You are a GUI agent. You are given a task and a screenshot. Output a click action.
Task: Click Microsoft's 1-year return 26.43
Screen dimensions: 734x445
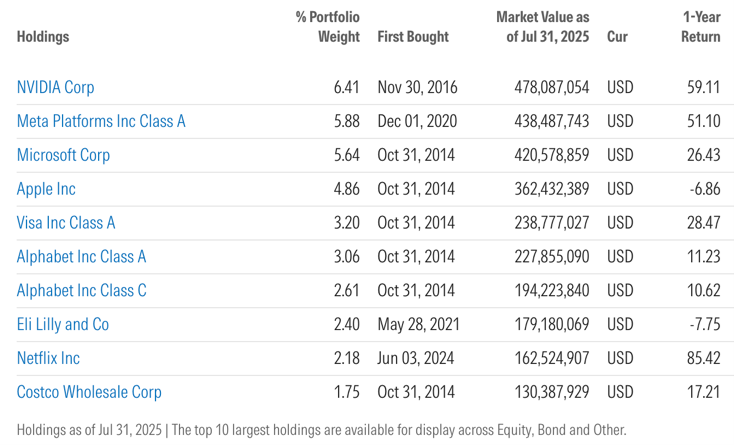click(x=704, y=155)
